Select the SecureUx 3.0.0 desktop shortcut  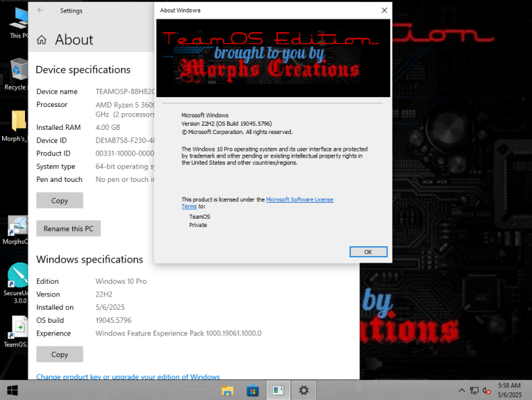pos(17,283)
